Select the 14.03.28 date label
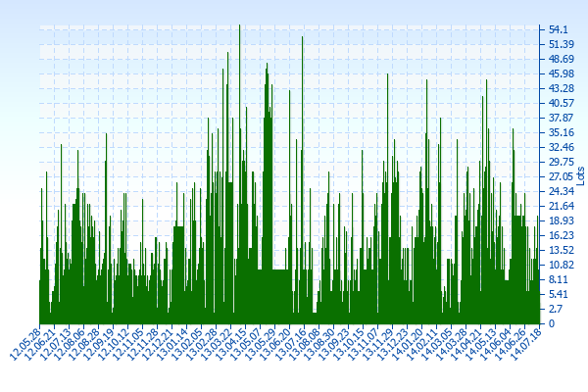The width and height of the screenshot is (588, 392). 452,344
